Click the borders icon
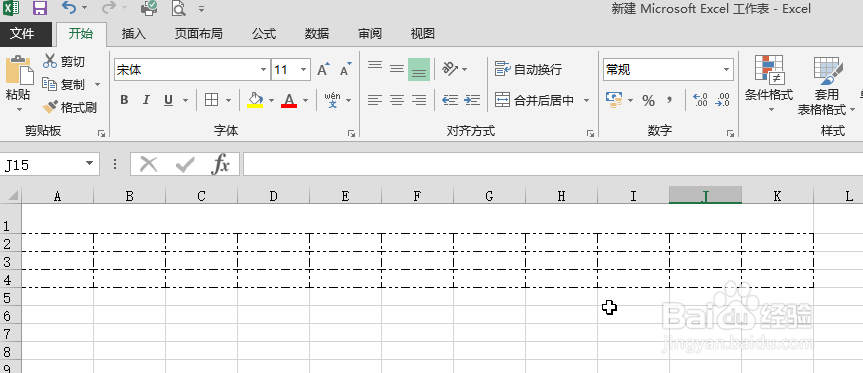The height and width of the screenshot is (373, 863). pyautogui.click(x=211, y=100)
